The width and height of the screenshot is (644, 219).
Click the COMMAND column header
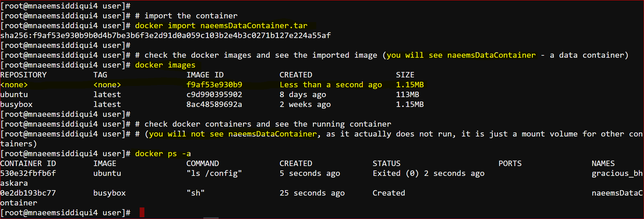tap(203, 164)
